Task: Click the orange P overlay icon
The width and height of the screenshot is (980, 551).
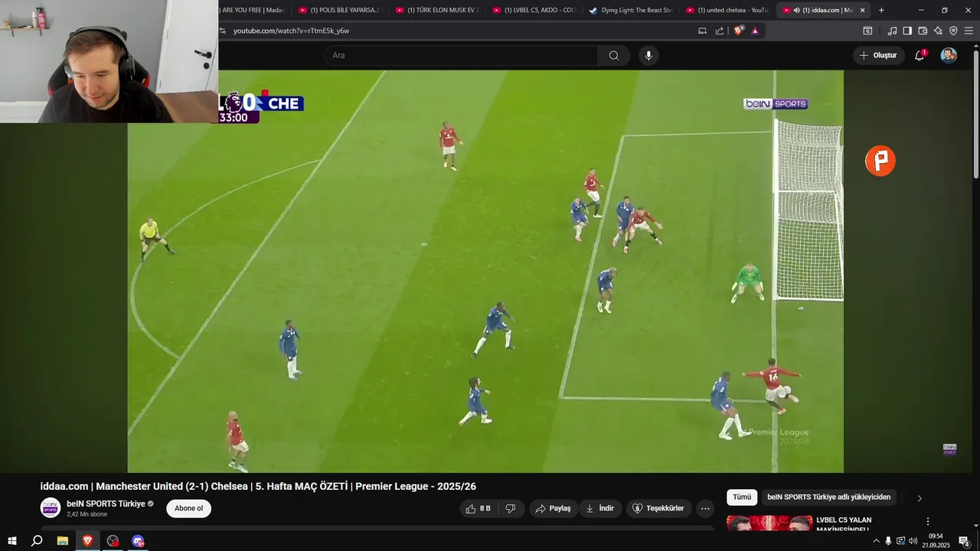Action: 880,161
